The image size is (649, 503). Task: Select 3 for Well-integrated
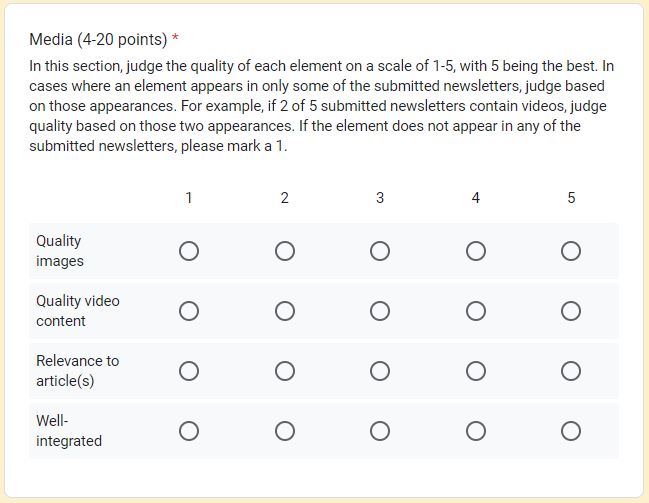click(380, 431)
